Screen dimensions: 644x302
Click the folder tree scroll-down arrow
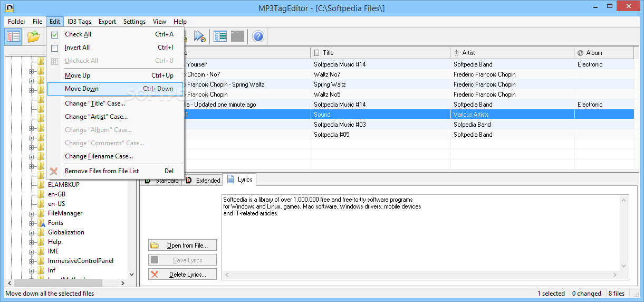click(132, 274)
